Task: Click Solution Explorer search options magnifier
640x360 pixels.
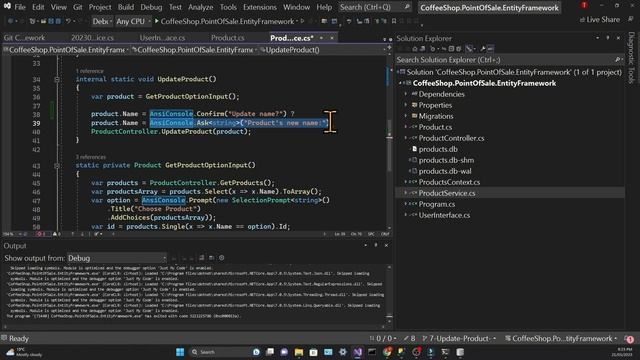Action: pyautogui.click(x=618, y=60)
